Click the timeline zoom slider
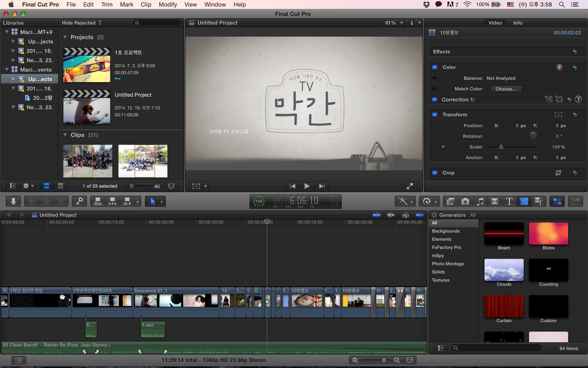 (x=376, y=360)
